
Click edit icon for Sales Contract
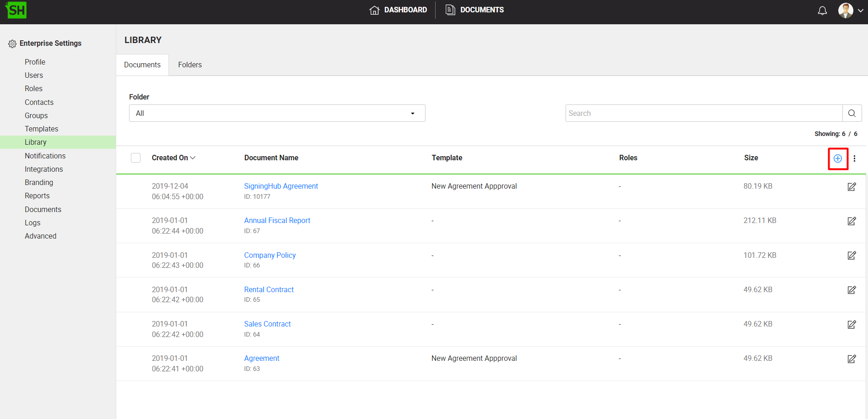[851, 325]
